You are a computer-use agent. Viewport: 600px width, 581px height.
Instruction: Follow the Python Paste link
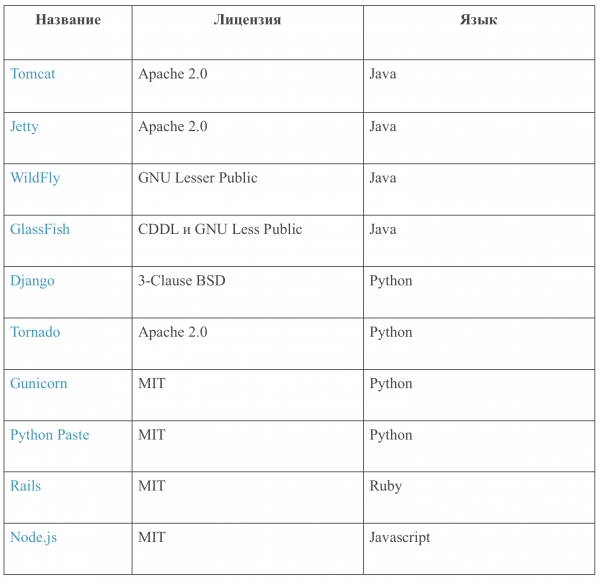[x=50, y=435]
